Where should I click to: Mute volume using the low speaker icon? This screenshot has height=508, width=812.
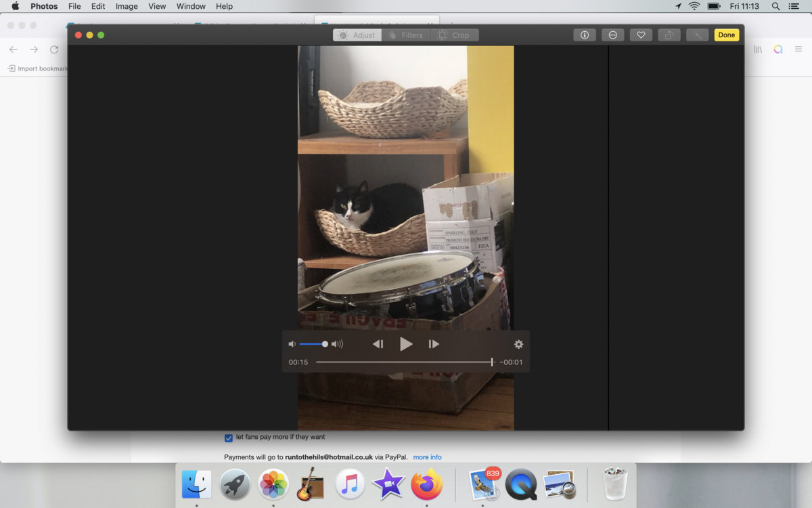(292, 344)
